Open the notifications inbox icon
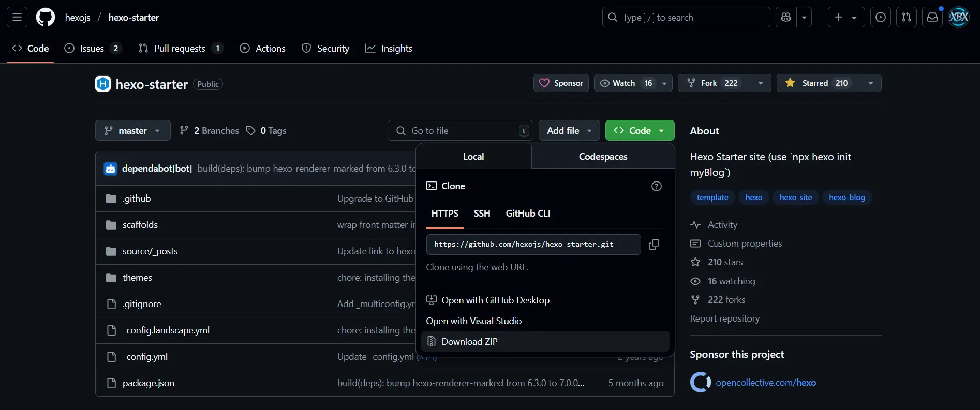Screen dimensions: 980x410 click(x=932, y=18)
